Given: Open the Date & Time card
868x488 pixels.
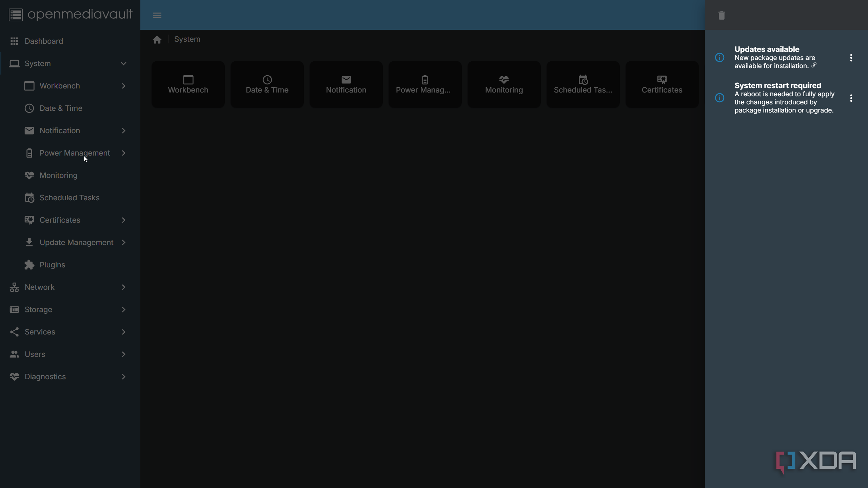Looking at the screenshot, I should 267,84.
